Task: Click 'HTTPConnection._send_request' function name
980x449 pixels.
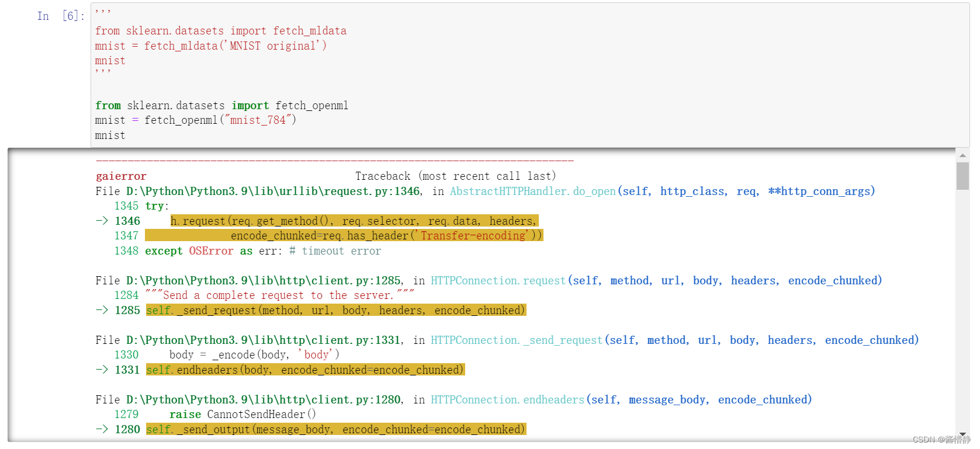Action: pos(517,340)
